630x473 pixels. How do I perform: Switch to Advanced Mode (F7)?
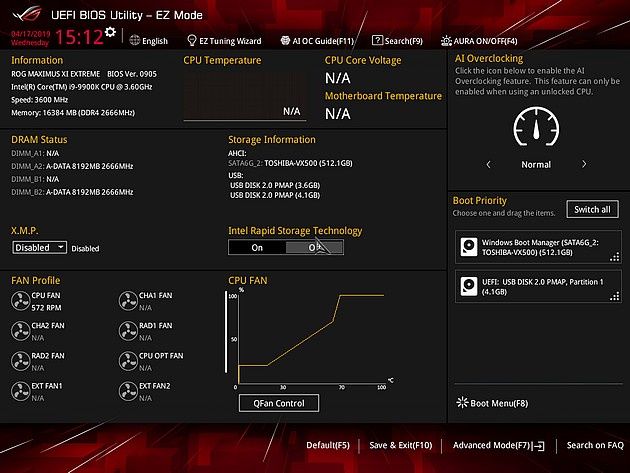tap(499, 445)
